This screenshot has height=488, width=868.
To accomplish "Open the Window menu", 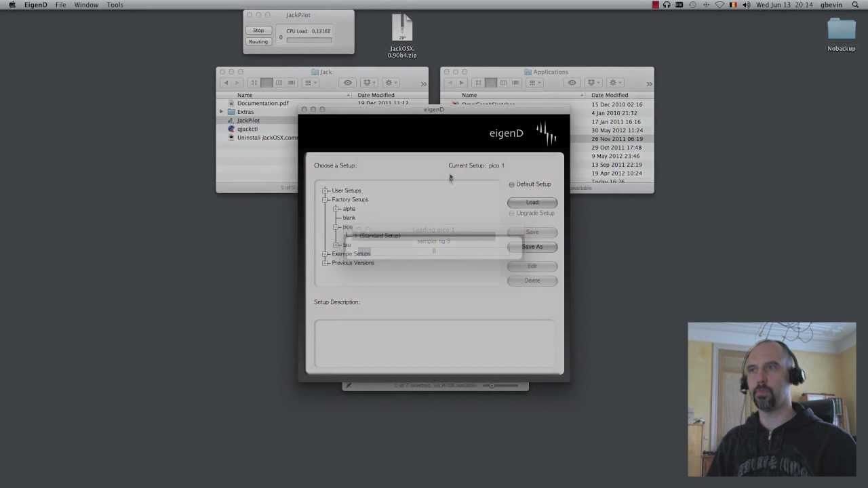I will click(x=86, y=5).
